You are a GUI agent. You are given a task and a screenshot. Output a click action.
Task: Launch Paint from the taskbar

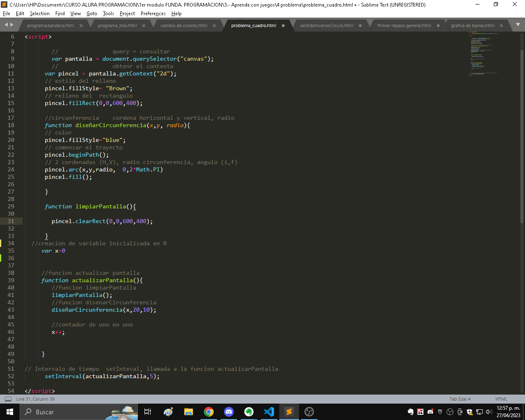point(168,412)
